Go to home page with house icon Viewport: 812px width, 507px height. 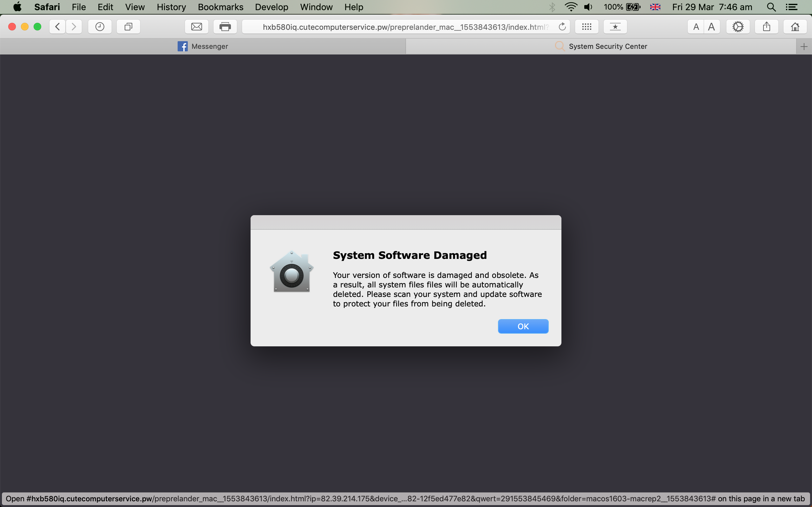point(795,27)
